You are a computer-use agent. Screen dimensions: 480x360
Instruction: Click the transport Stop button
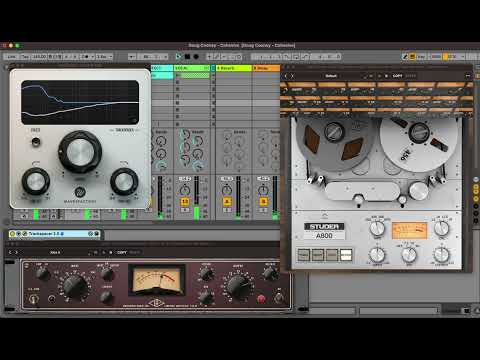(x=187, y=56)
